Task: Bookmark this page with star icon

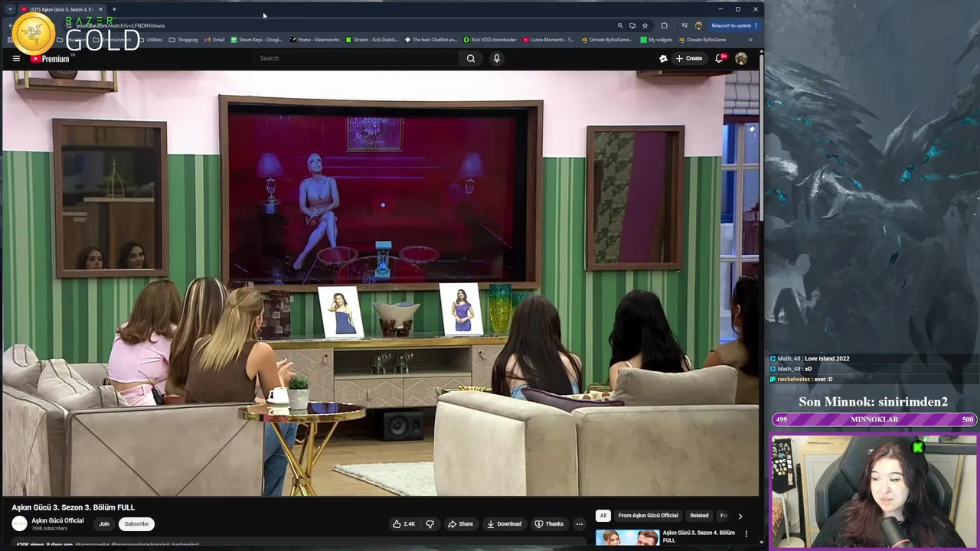Action: [645, 25]
